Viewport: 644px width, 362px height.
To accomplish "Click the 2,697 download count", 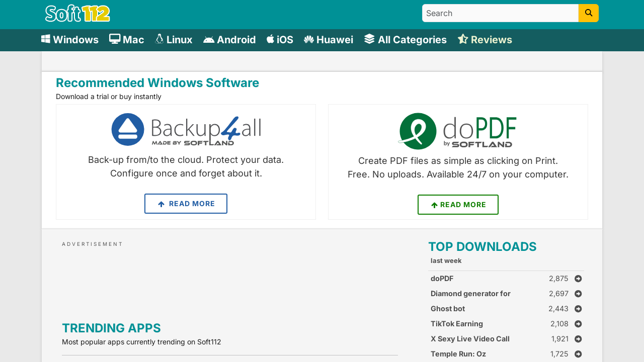I will [558, 294].
